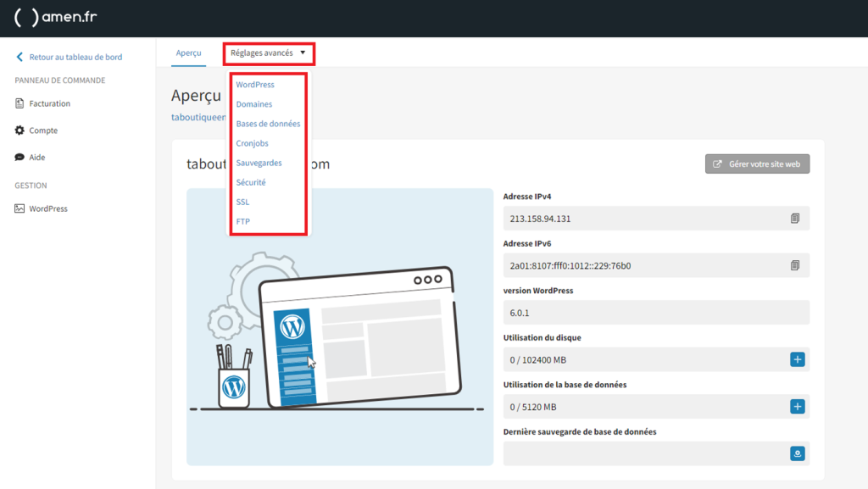Viewport: 868px width, 489px height.
Task: Click the WordPress site illustration
Action: tap(339, 326)
